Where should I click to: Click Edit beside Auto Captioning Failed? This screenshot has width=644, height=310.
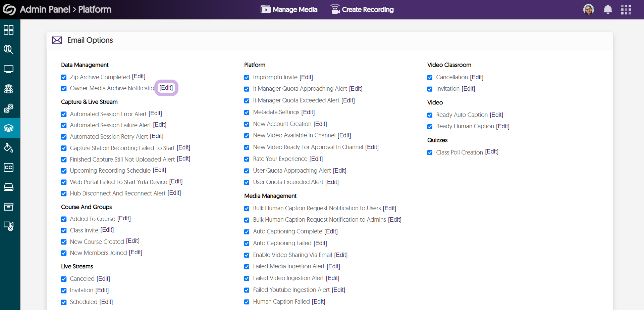[x=320, y=243]
